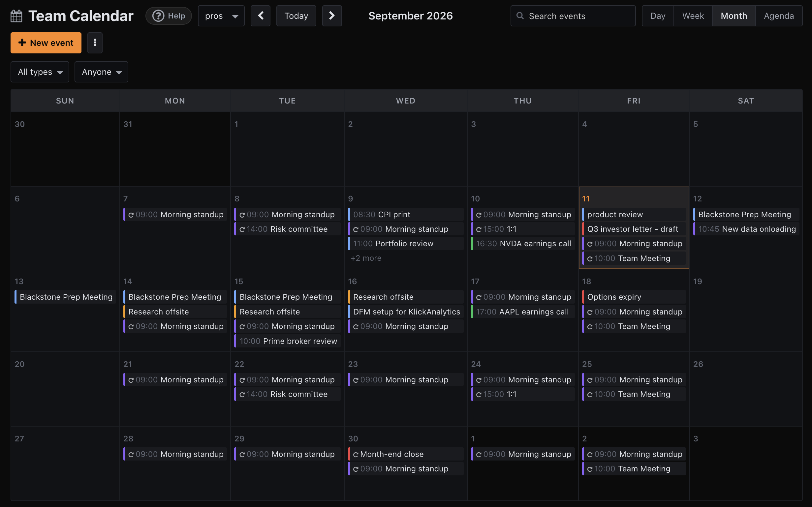812x507 pixels.
Task: Focus the Search events field
Action: [x=573, y=16]
